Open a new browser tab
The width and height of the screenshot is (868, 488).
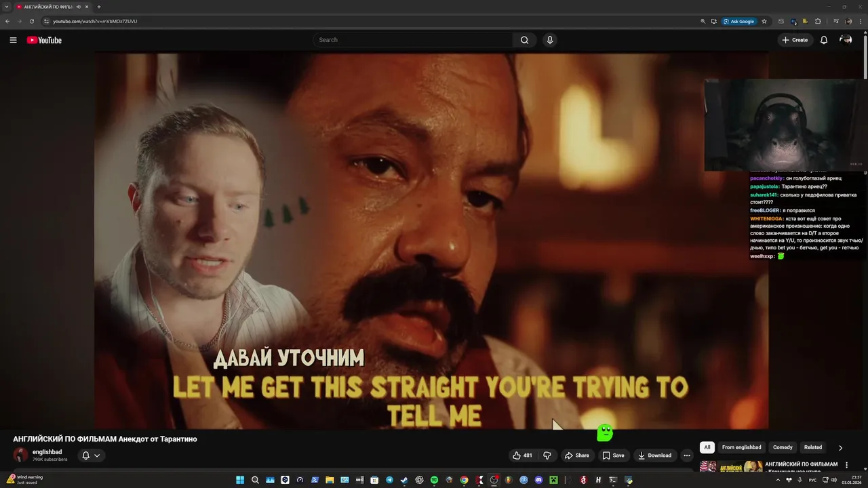99,7
